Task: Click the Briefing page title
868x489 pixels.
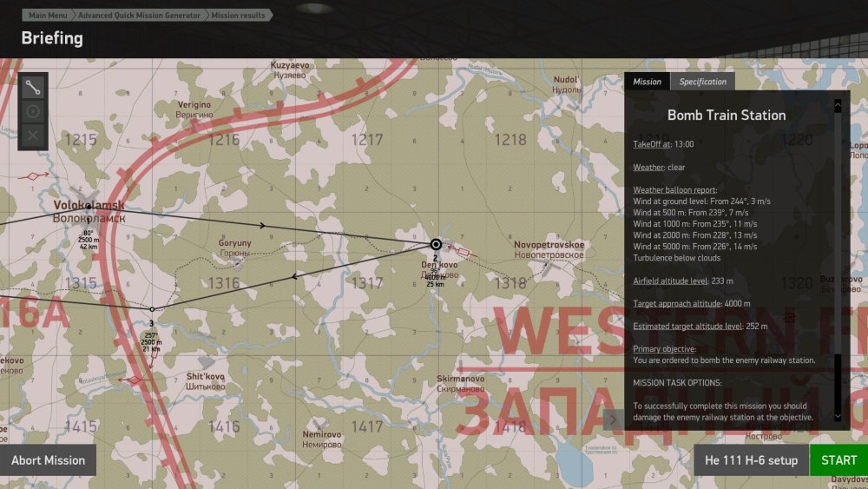Action: coord(52,38)
